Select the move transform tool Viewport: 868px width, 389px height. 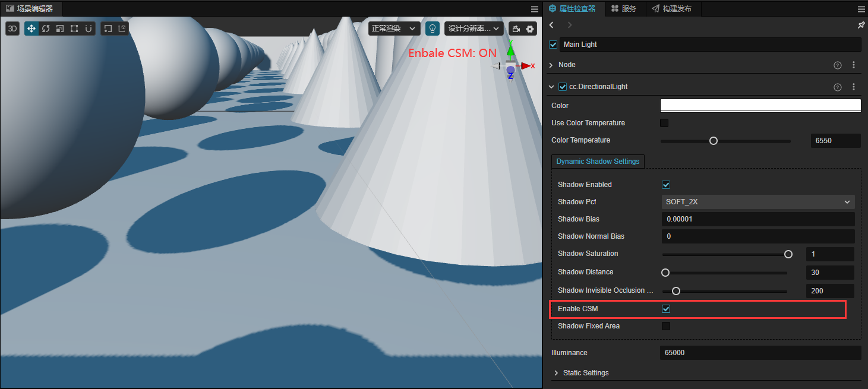pos(31,29)
